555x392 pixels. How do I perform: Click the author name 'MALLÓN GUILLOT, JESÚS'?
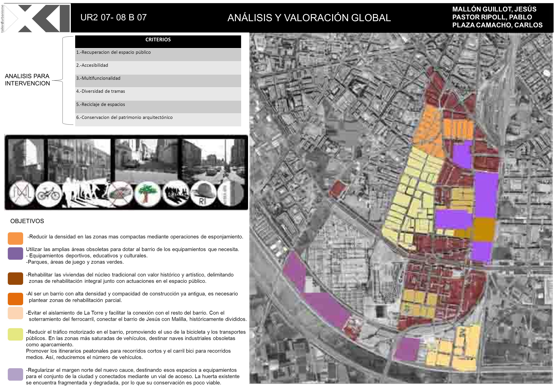(x=494, y=9)
